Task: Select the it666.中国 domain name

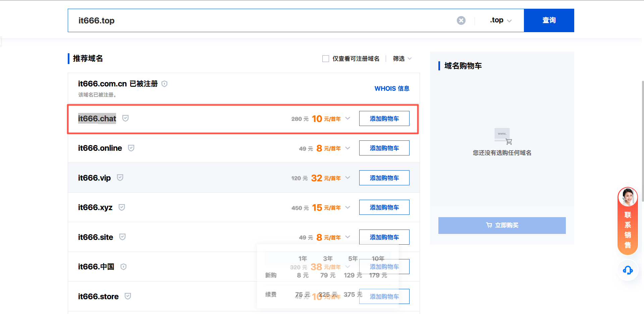Action: 96,267
